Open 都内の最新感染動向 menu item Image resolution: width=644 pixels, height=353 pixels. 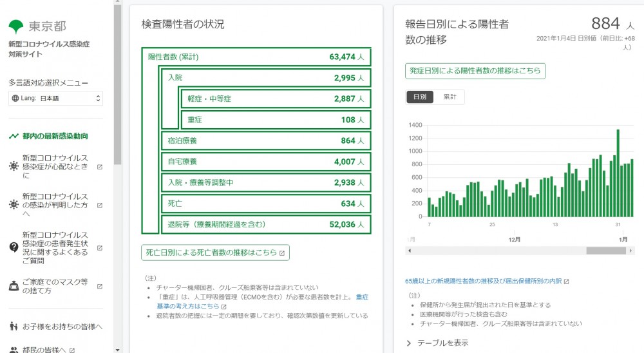55,136
